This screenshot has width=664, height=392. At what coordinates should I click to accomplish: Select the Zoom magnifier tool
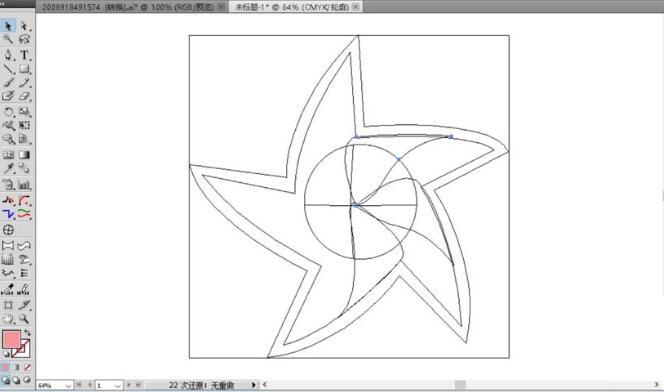point(24,318)
